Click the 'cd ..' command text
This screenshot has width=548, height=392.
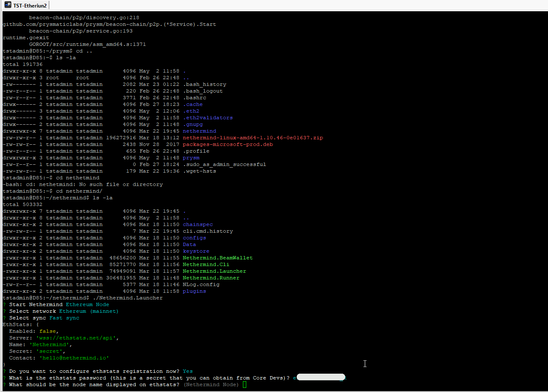point(84,51)
